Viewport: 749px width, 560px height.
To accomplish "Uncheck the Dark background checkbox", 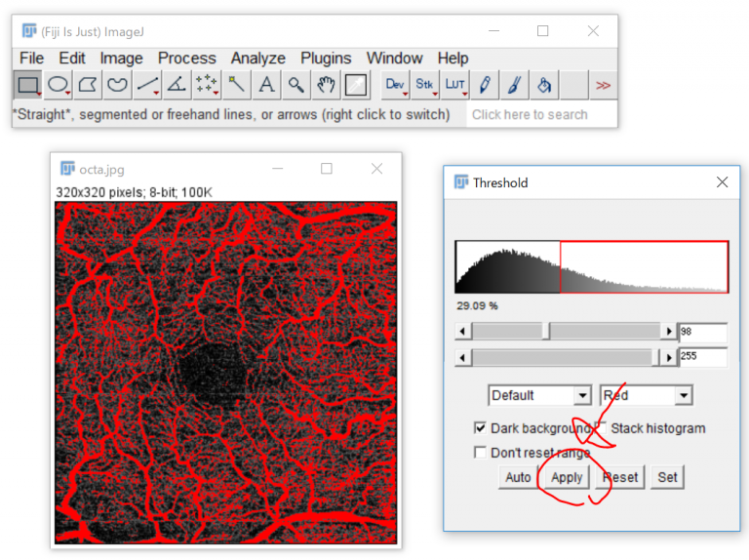I will pyautogui.click(x=480, y=427).
